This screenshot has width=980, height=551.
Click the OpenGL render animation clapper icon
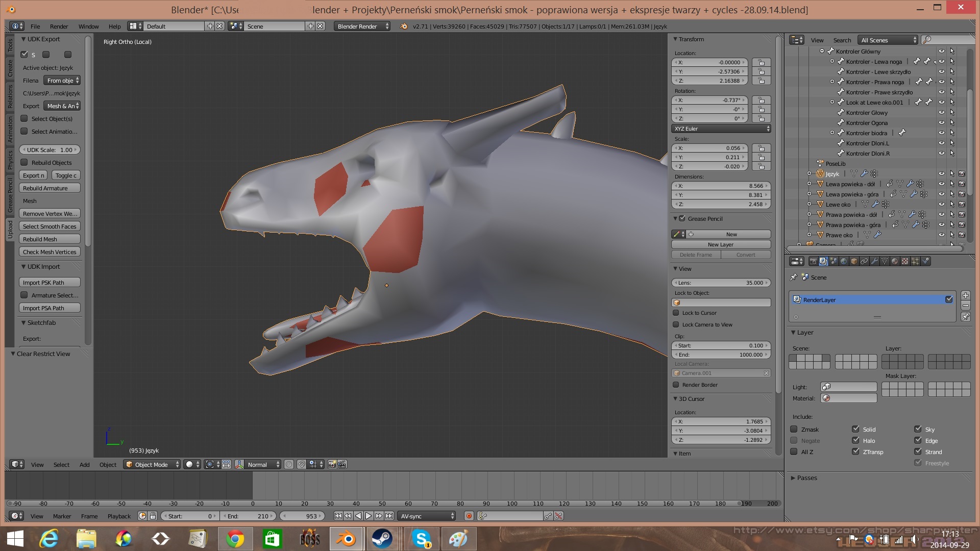click(x=342, y=464)
